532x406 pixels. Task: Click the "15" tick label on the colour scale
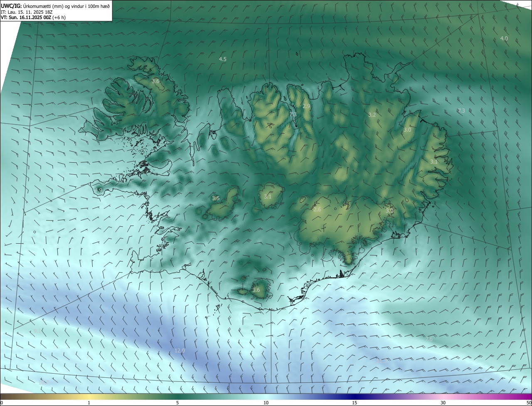coord(355,403)
